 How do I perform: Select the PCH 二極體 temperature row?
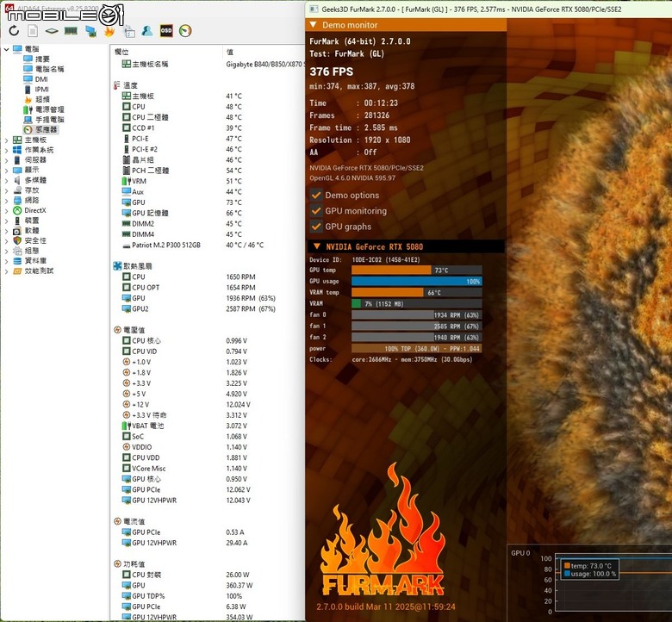tap(208, 171)
